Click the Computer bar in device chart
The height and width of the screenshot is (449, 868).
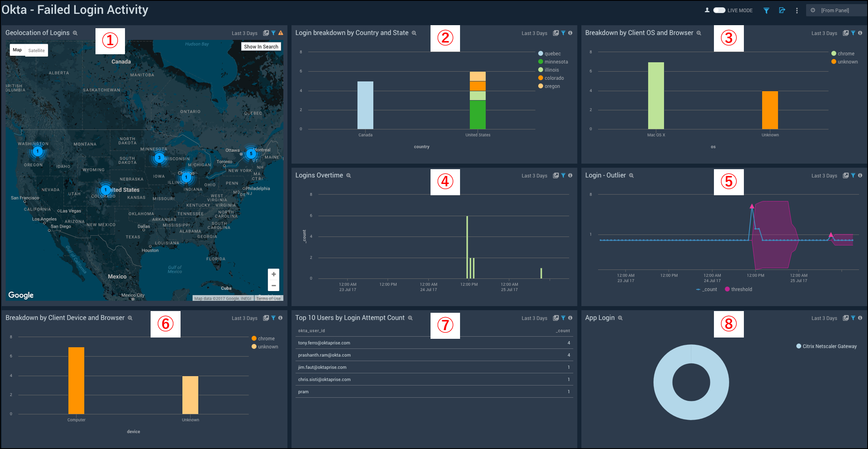click(x=76, y=380)
